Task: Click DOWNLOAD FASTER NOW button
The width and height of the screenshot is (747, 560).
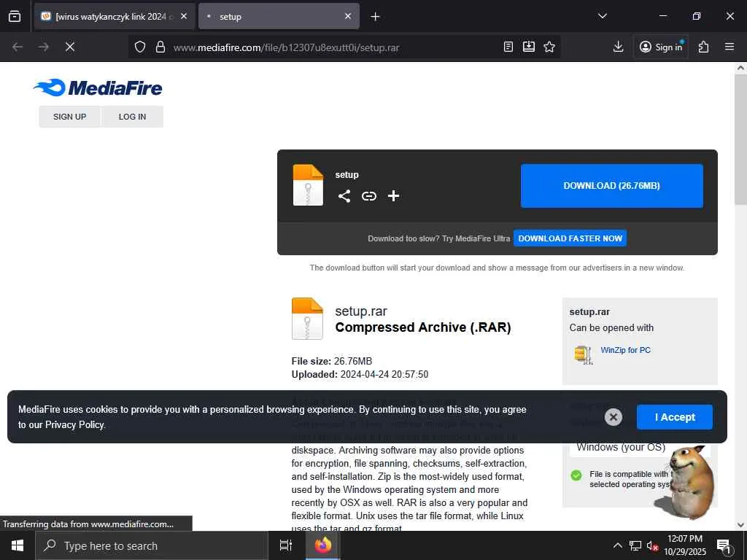Action: 570,238
